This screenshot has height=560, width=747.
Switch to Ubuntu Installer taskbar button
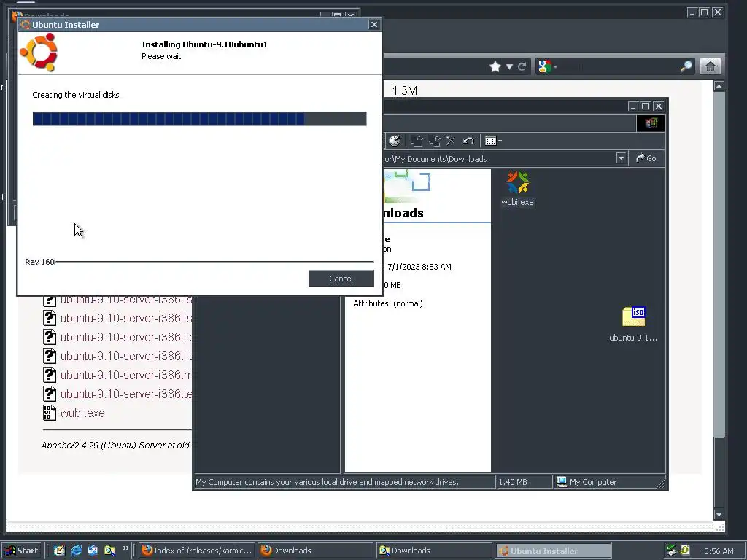(x=553, y=551)
